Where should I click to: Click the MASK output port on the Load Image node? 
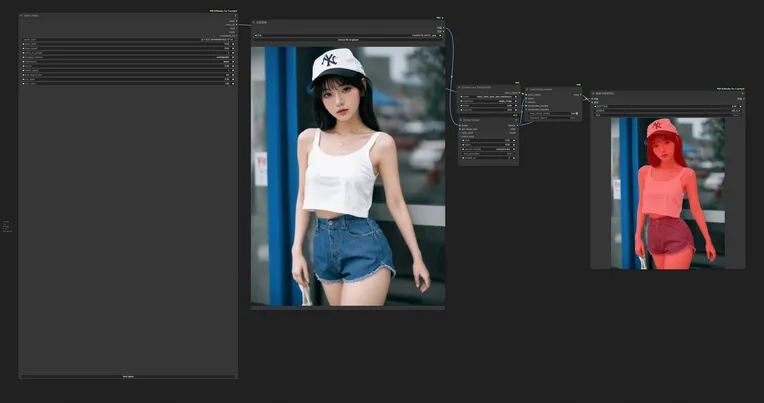tap(442, 31)
